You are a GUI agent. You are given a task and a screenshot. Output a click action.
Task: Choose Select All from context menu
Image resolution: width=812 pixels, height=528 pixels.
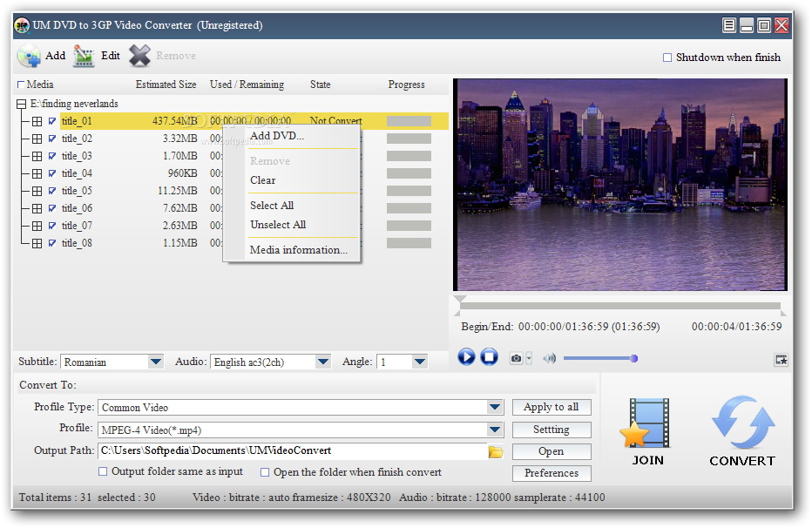[272, 206]
